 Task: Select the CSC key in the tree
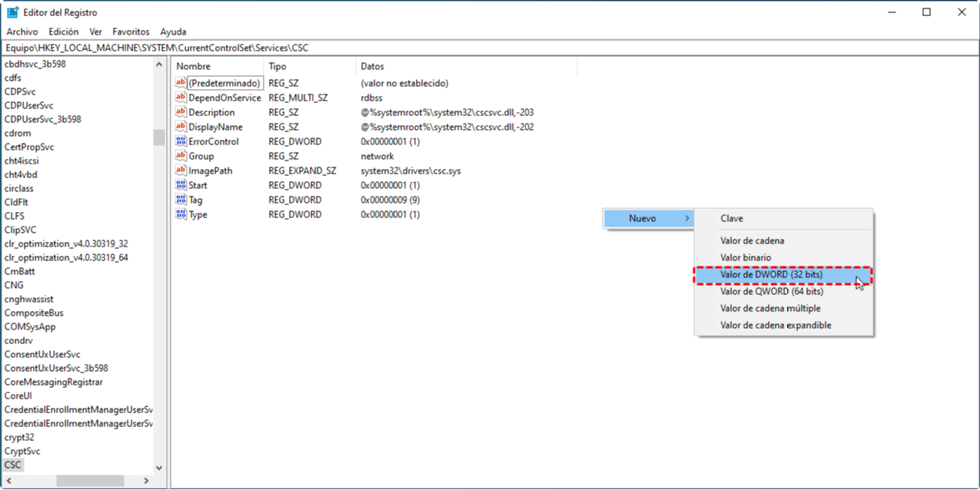pyautogui.click(x=13, y=465)
